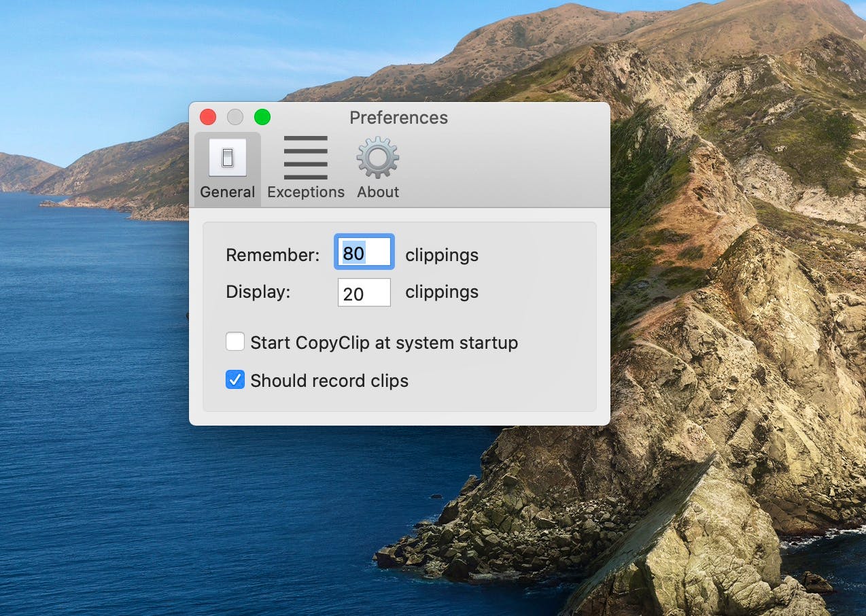Click the 'Remember:' label
The height and width of the screenshot is (616, 866).
(x=272, y=255)
